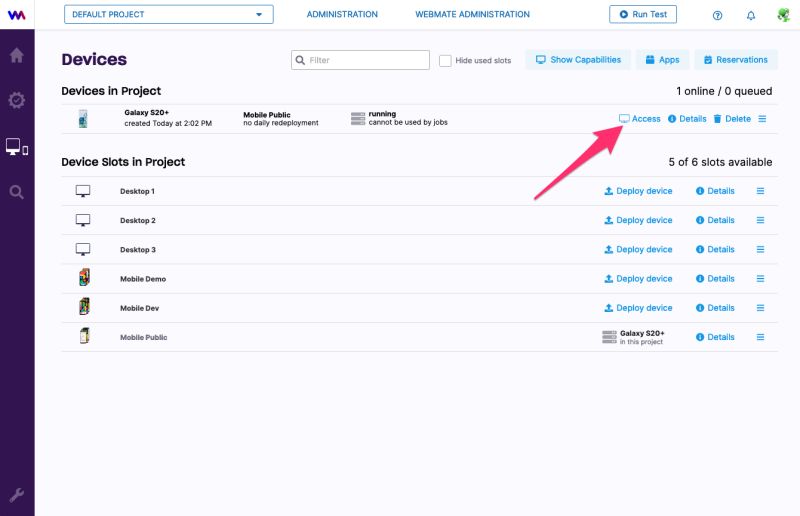
Task: Open hamburger menu for Desktop 2 slot
Action: [x=760, y=220]
